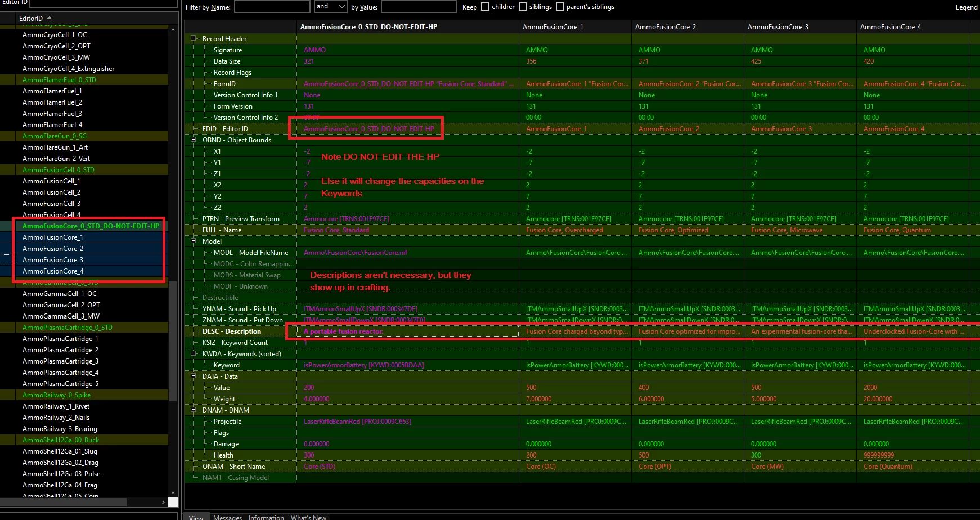Select AmmoRailway_3_Bearing in the list
The width and height of the screenshot is (980, 520).
click(x=60, y=429)
